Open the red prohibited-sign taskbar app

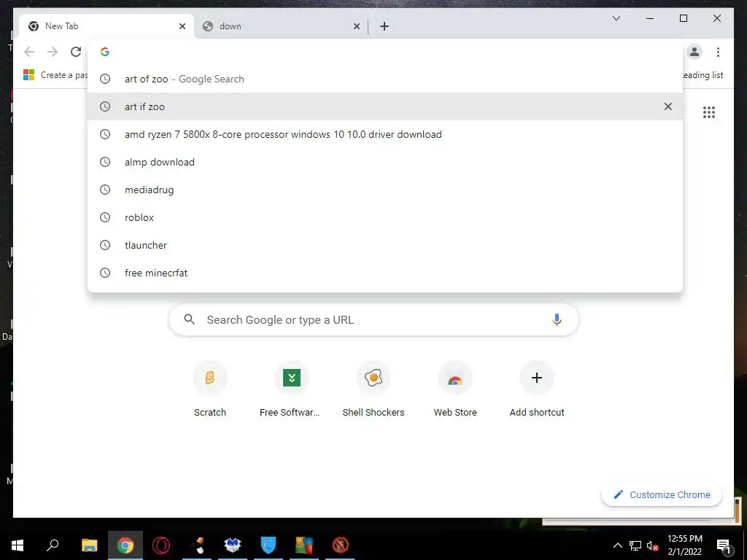(x=340, y=545)
